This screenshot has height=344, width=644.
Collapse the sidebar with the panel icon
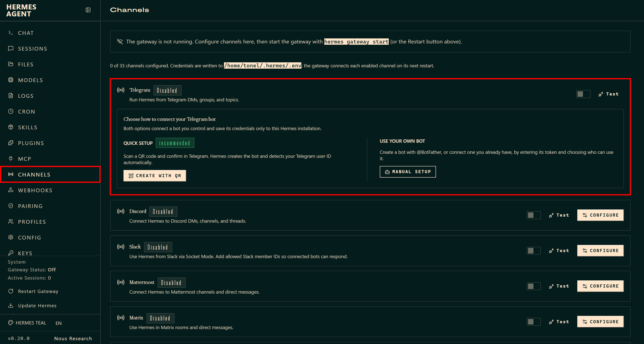click(x=88, y=10)
